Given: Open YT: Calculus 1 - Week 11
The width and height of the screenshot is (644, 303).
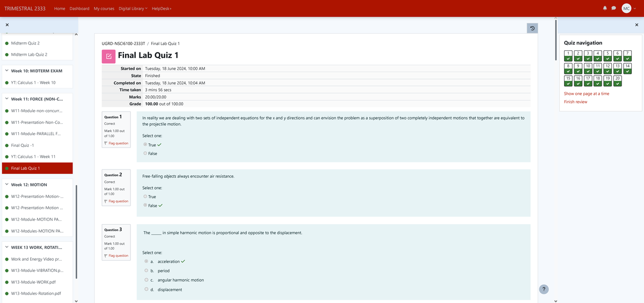Looking at the screenshot, I should pos(33,157).
